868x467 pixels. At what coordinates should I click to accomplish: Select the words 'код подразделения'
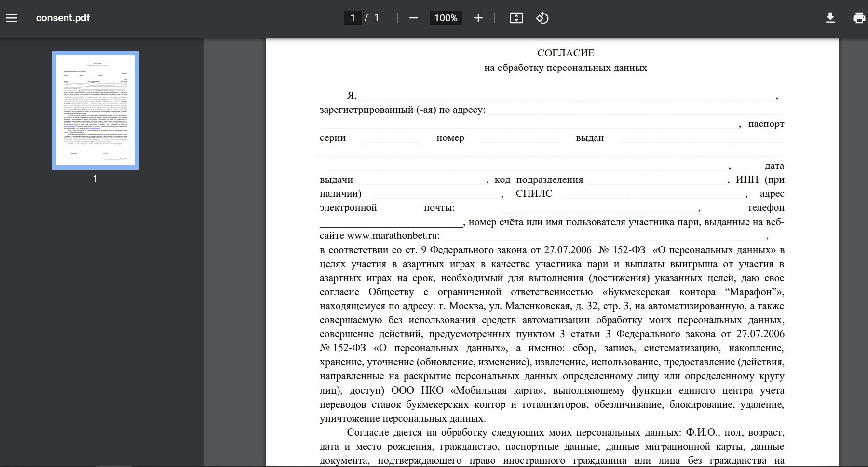pos(539,180)
